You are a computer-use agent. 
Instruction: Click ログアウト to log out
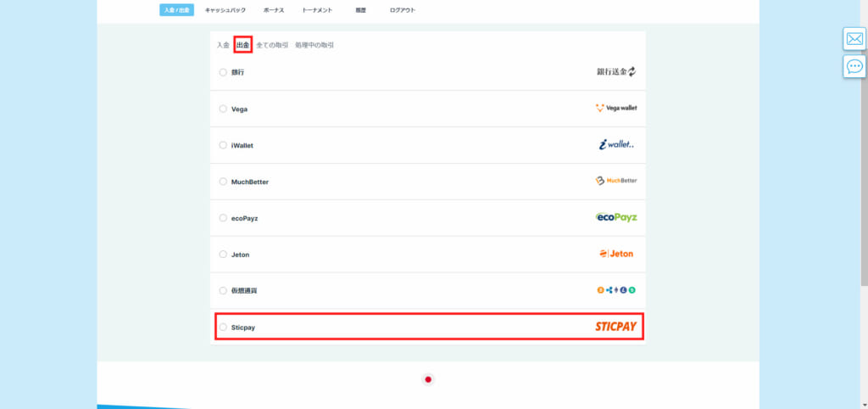[403, 10]
